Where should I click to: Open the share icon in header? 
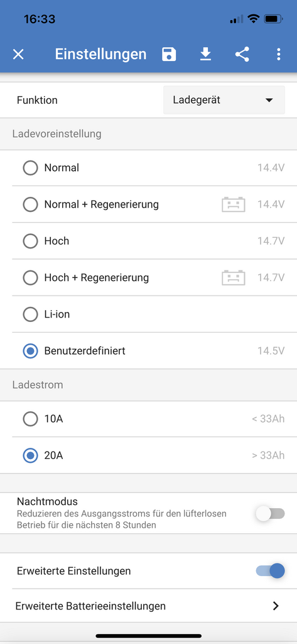(x=242, y=54)
